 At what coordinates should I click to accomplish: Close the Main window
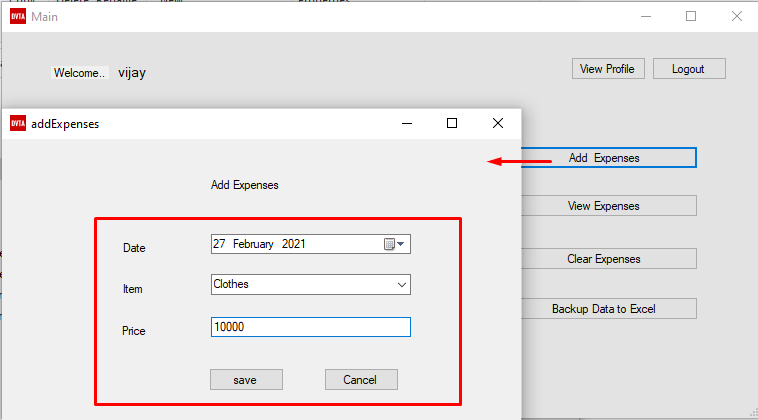tap(737, 16)
